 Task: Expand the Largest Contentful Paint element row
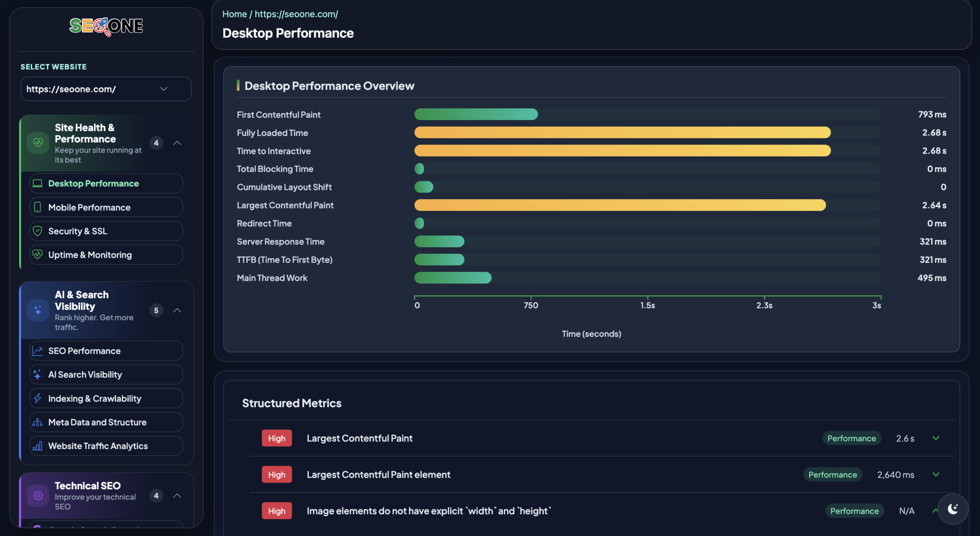936,475
